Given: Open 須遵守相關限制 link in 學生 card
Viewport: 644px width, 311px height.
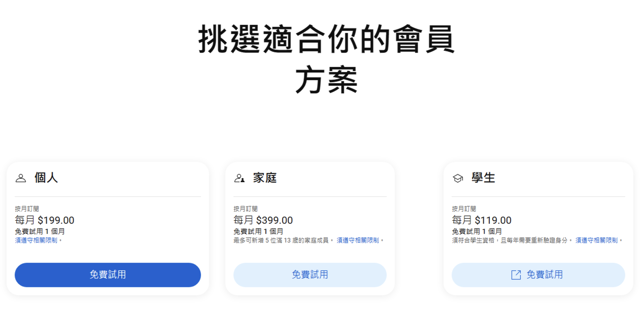Looking at the screenshot, I should tap(596, 240).
